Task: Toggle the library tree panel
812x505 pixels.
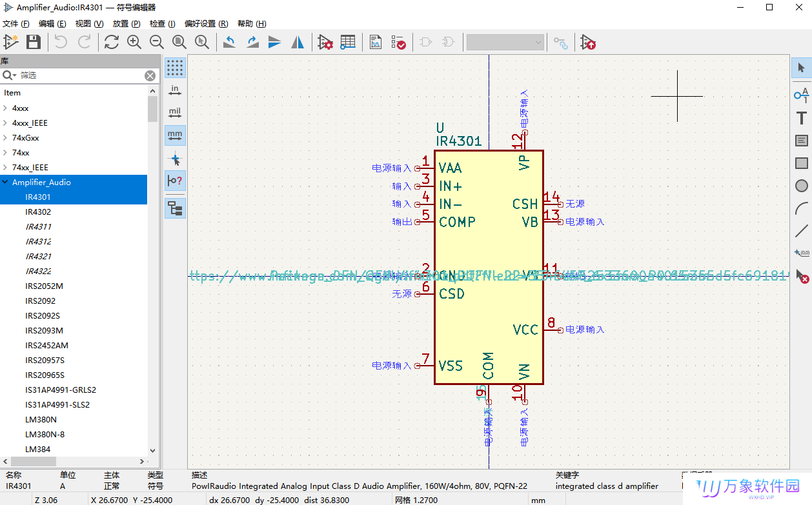Action: (x=175, y=208)
